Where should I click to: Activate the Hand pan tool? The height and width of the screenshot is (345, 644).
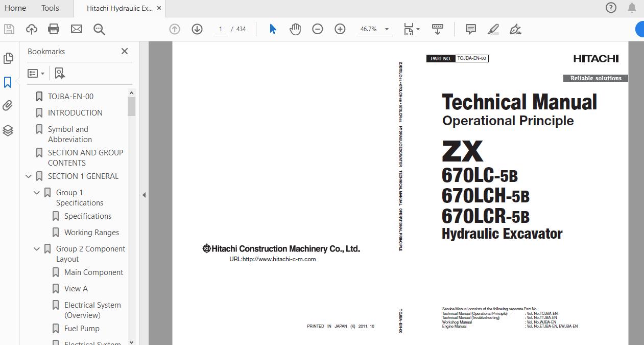pyautogui.click(x=295, y=29)
